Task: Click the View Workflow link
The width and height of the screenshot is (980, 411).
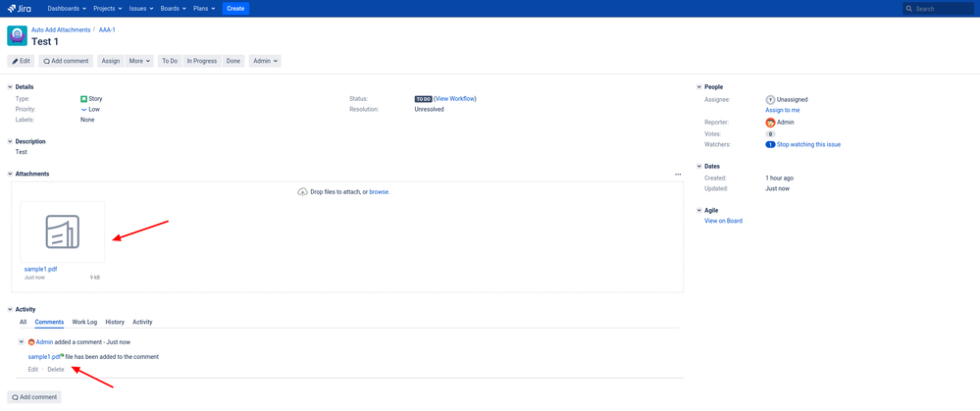Action: point(455,99)
